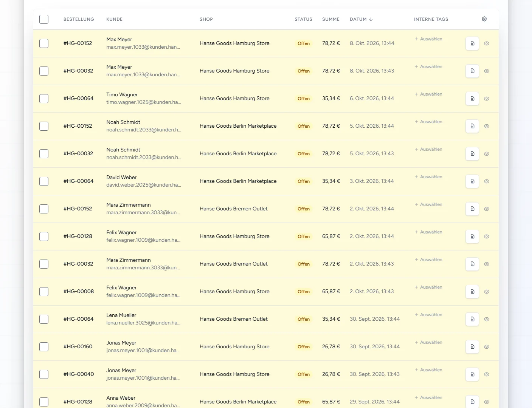Tick checkbox for Lena Mueller's order
532x408 pixels.
44,319
